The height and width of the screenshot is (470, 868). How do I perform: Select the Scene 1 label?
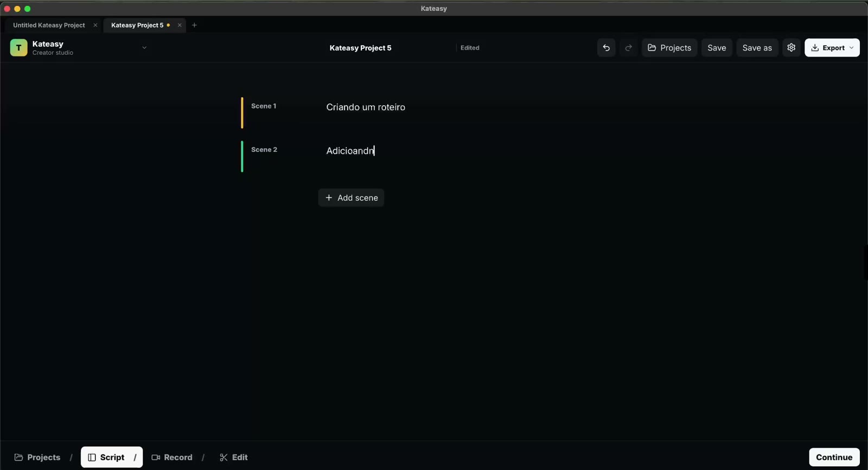coord(264,106)
